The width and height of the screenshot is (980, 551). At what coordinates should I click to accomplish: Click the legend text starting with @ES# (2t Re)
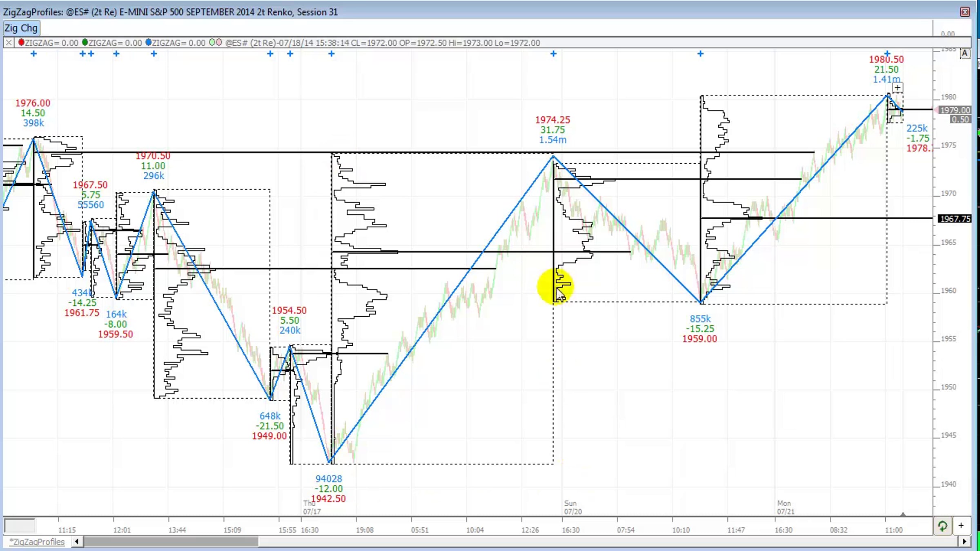point(383,43)
